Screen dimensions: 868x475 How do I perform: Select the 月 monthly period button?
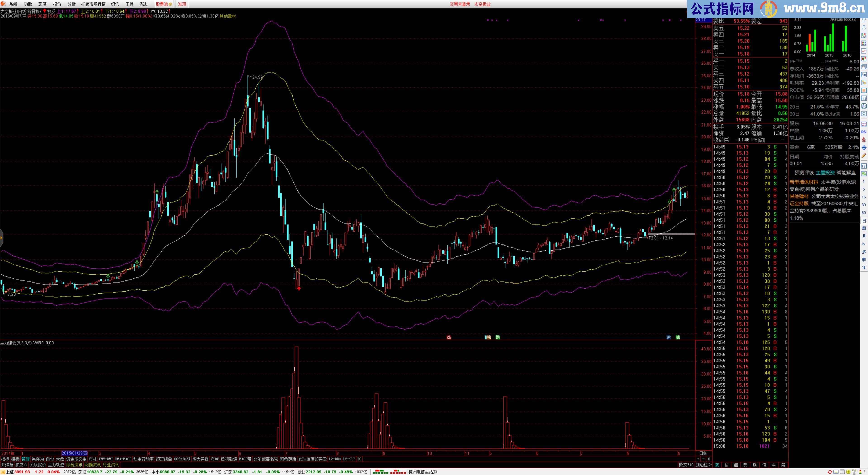click(864, 236)
